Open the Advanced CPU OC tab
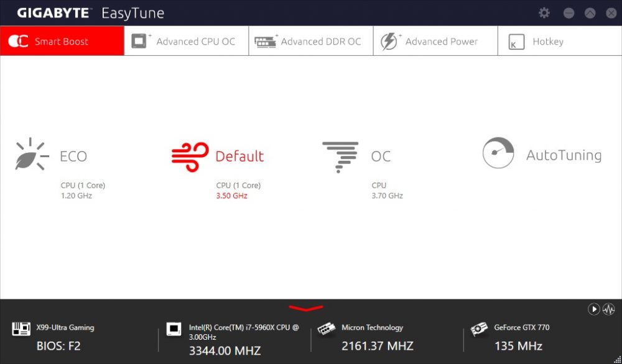Screen dimensions: 622x364 coord(187,41)
